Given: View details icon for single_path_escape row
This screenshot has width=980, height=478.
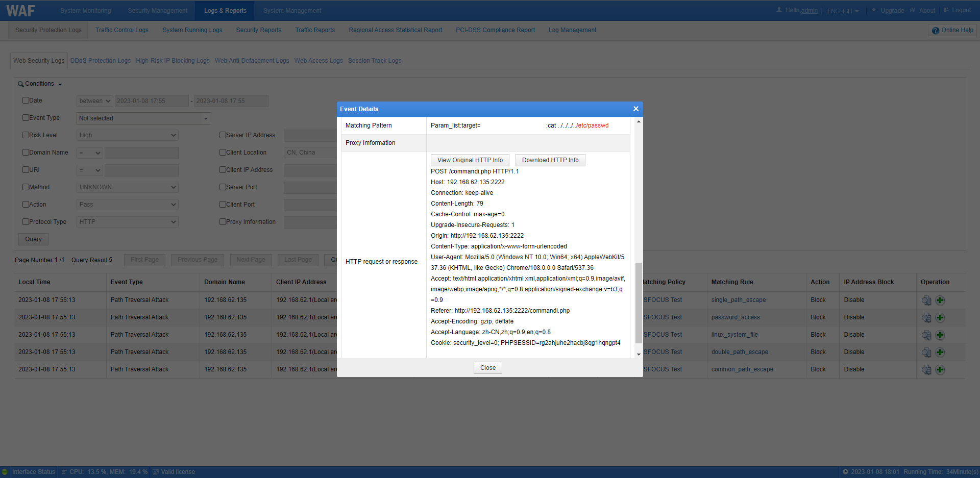Looking at the screenshot, I should pyautogui.click(x=926, y=300).
